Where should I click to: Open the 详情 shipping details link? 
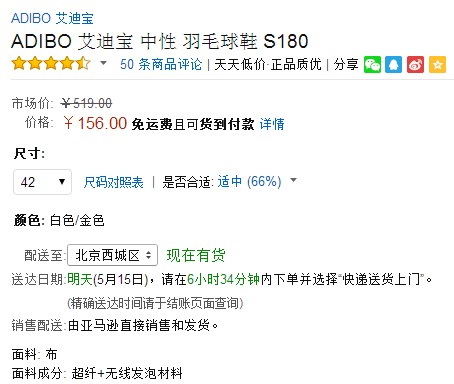coord(272,124)
